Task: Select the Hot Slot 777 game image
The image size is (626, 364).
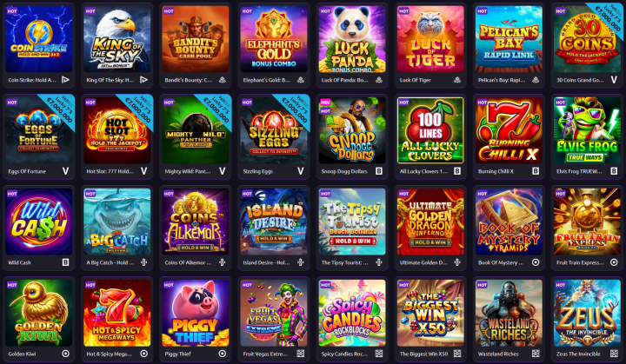Action: [117, 130]
